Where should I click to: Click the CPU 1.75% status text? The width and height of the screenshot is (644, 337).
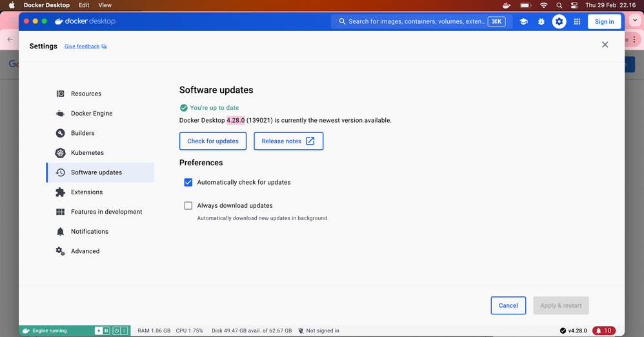point(189,331)
